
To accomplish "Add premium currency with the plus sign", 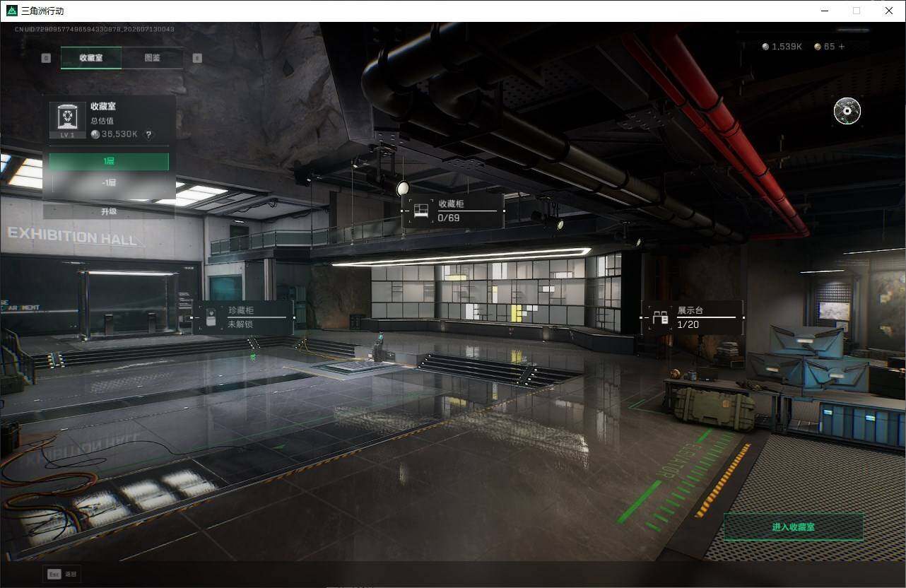I will pos(841,47).
